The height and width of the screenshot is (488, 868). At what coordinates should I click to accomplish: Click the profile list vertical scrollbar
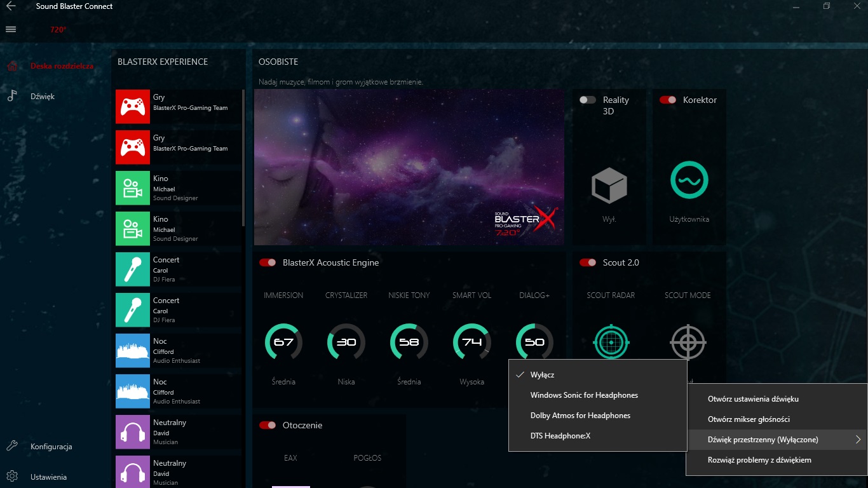(243, 158)
